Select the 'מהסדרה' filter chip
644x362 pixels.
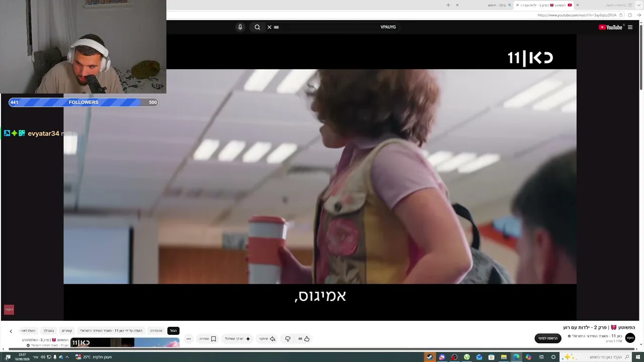click(156, 331)
